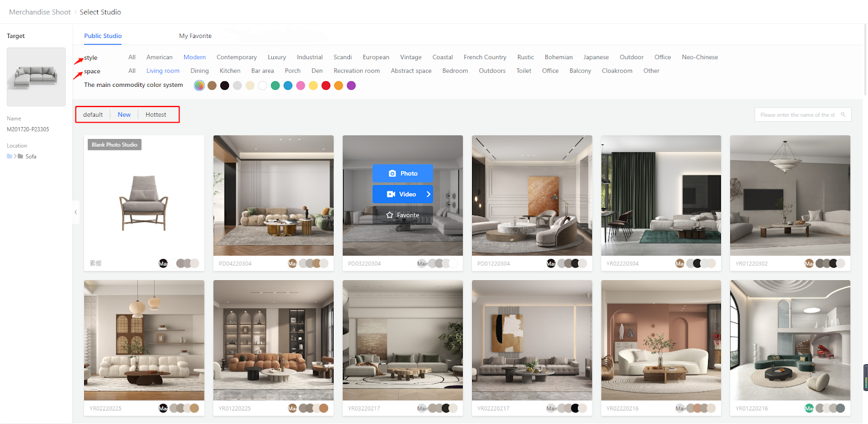Select the brown main commodity color swatch

[212, 85]
